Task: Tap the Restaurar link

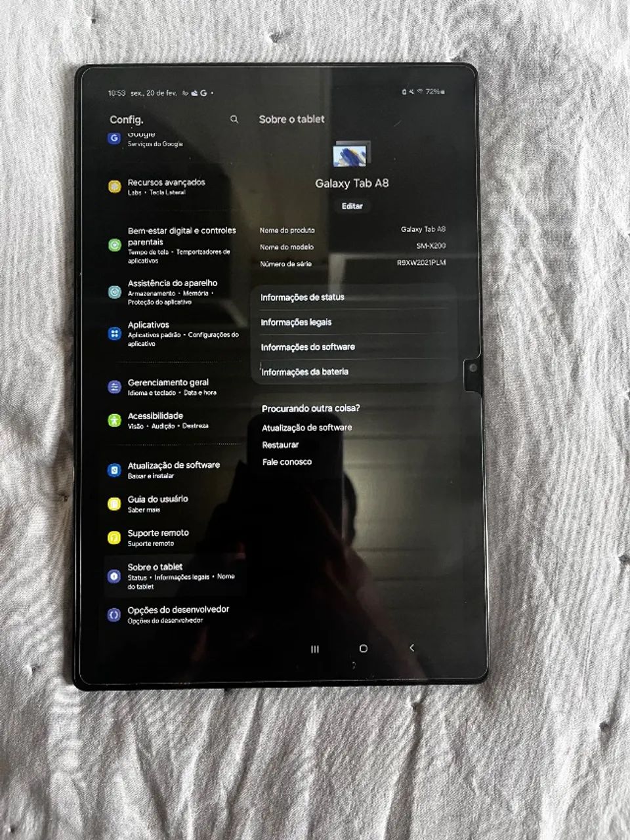Action: [x=280, y=445]
